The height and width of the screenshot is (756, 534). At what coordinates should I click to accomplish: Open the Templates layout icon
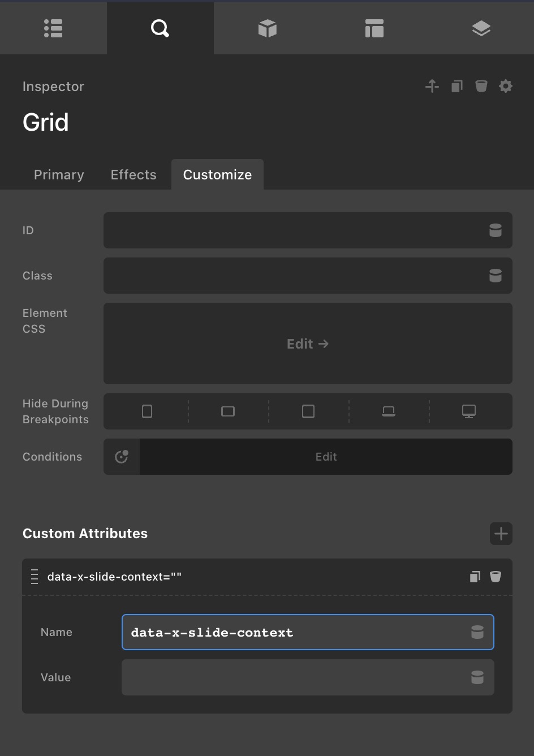pos(374,28)
